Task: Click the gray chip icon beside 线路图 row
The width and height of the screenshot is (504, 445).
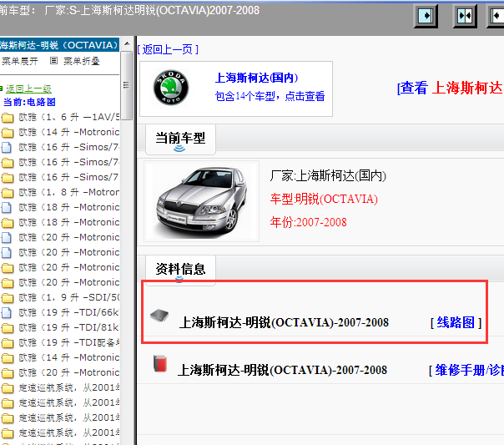Action: (159, 316)
